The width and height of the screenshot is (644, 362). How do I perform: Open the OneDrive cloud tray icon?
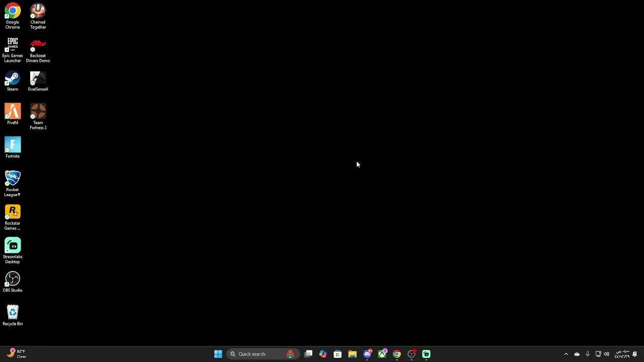(577, 354)
